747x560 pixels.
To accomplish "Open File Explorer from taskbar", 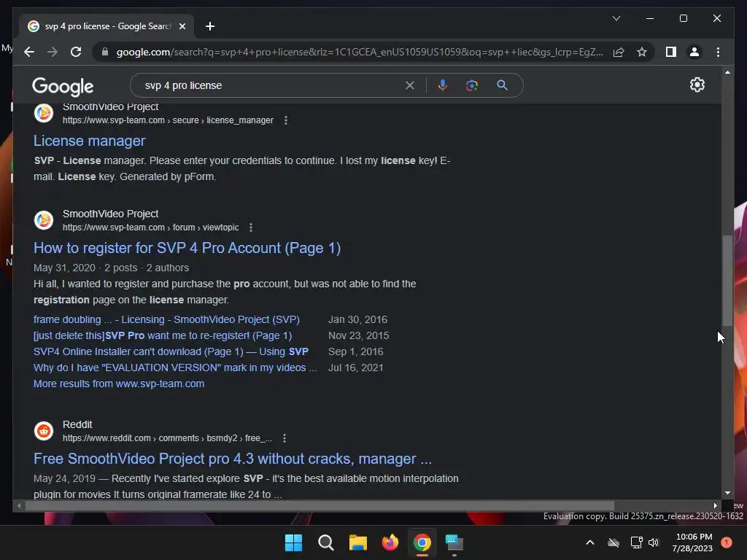I will [357, 542].
